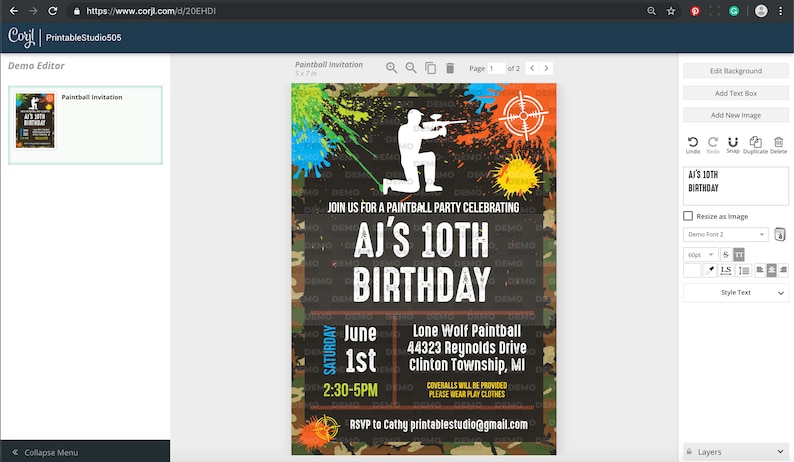Image resolution: width=794 pixels, height=462 pixels.
Task: Toggle the Snap magnet icon
Action: point(733,144)
